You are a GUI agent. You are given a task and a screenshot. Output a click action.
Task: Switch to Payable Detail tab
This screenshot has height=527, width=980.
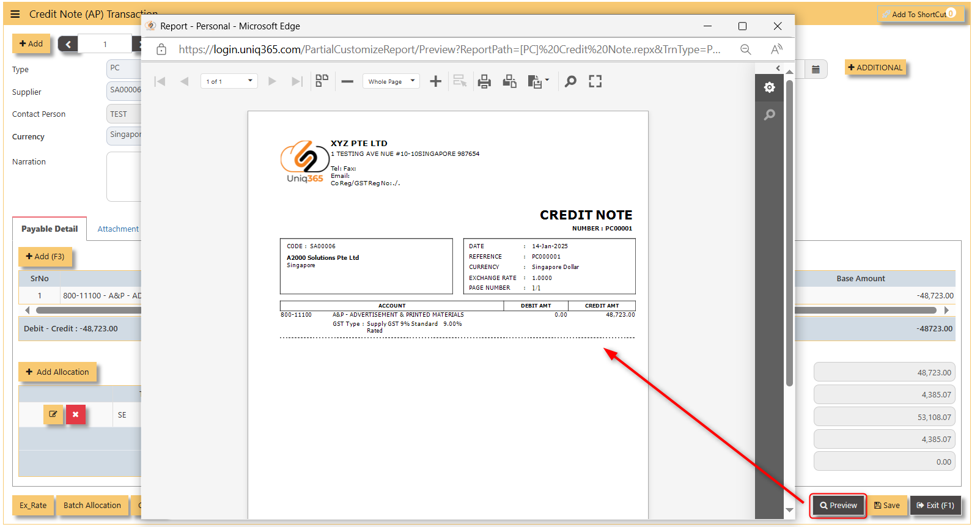(50, 229)
